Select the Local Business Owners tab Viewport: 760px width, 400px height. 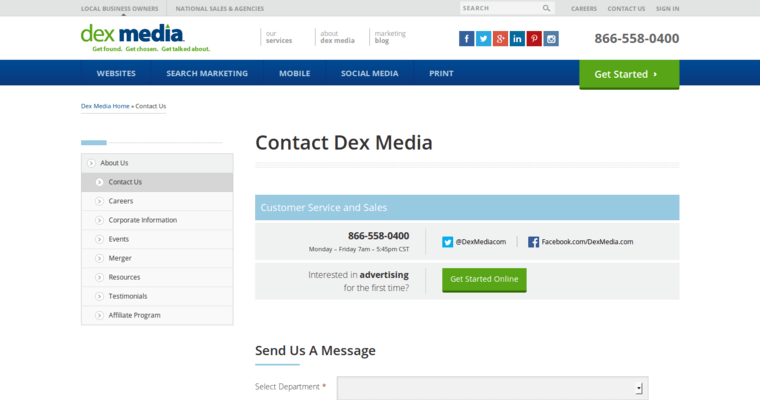tap(120, 9)
